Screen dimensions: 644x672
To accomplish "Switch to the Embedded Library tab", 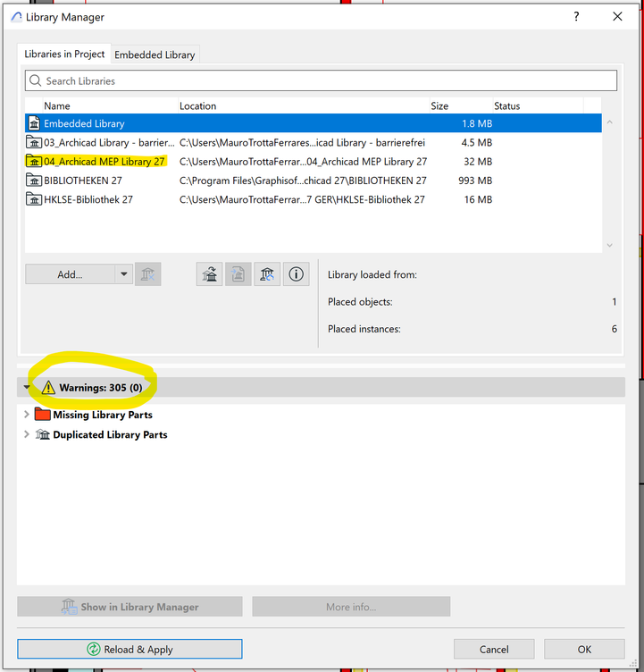I will pos(155,55).
